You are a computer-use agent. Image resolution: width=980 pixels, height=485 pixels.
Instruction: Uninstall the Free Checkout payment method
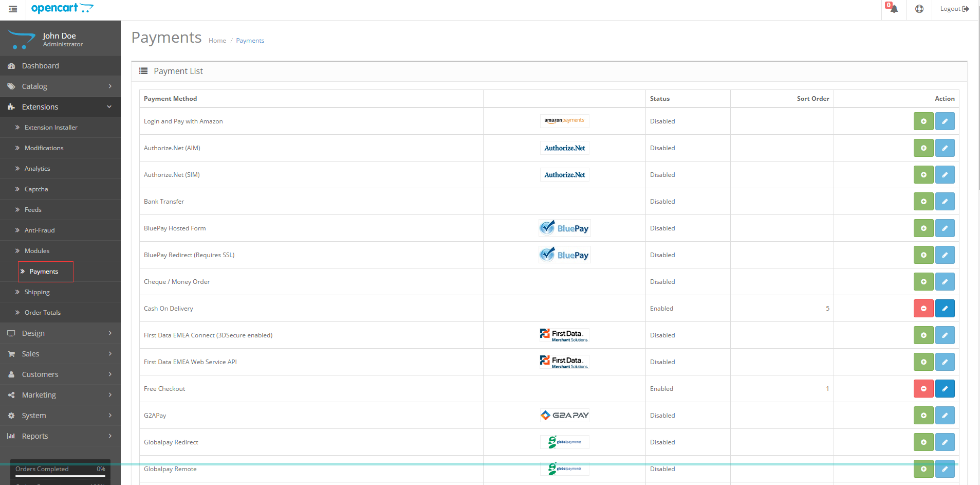pyautogui.click(x=923, y=389)
